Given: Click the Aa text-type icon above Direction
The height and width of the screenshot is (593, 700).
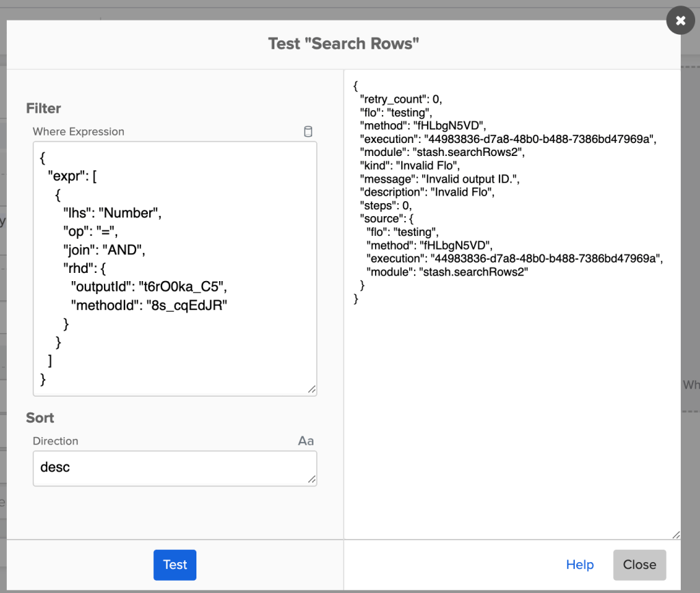Looking at the screenshot, I should point(306,440).
